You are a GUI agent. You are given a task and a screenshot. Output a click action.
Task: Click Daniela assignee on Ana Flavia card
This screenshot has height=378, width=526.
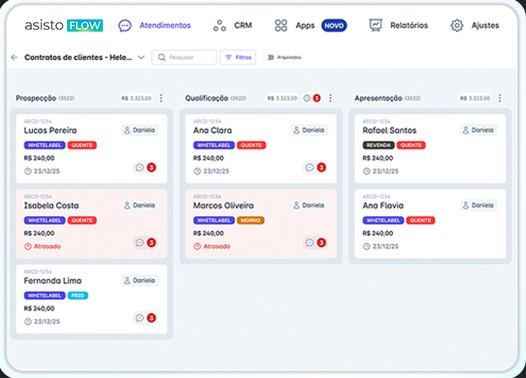(479, 205)
